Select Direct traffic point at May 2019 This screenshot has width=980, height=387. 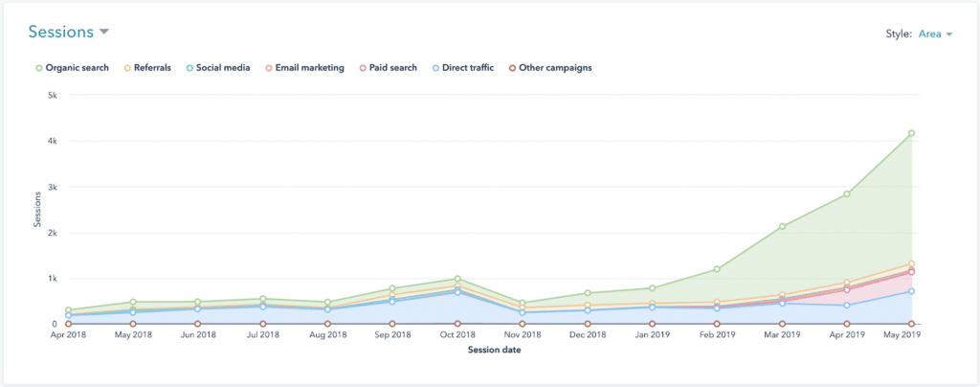pos(912,291)
